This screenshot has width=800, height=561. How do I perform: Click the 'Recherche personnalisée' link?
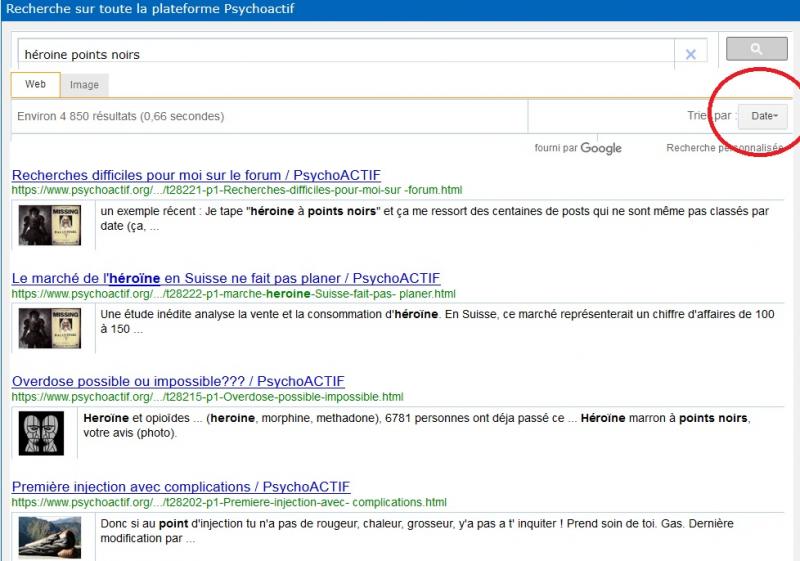coord(724,148)
